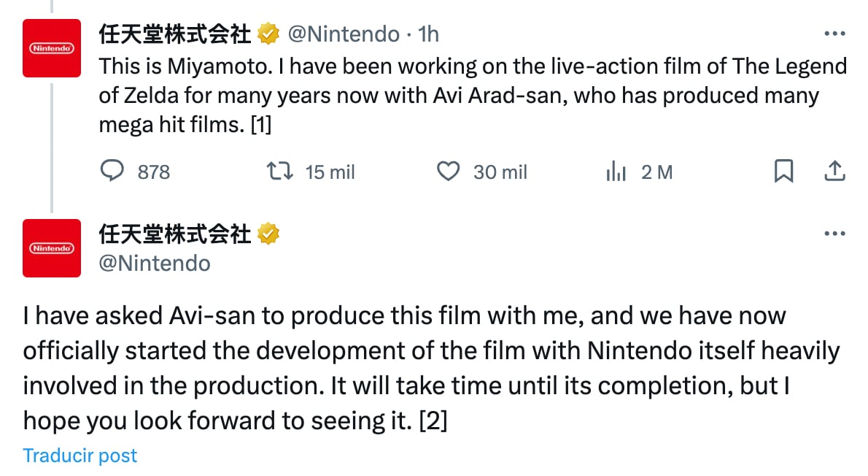The image size is (868, 476).
Task: Click the verified badge next to Nintendo's name
Action: [x=269, y=34]
